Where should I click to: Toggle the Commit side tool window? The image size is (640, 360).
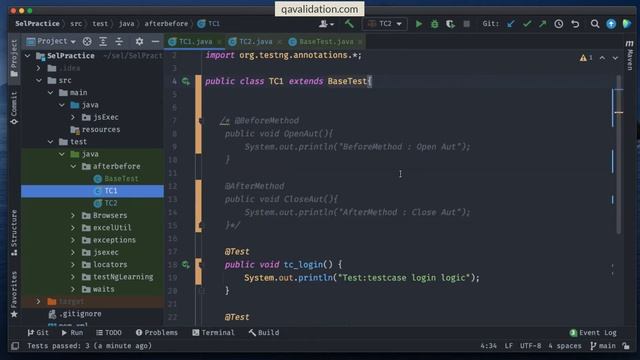point(14,107)
